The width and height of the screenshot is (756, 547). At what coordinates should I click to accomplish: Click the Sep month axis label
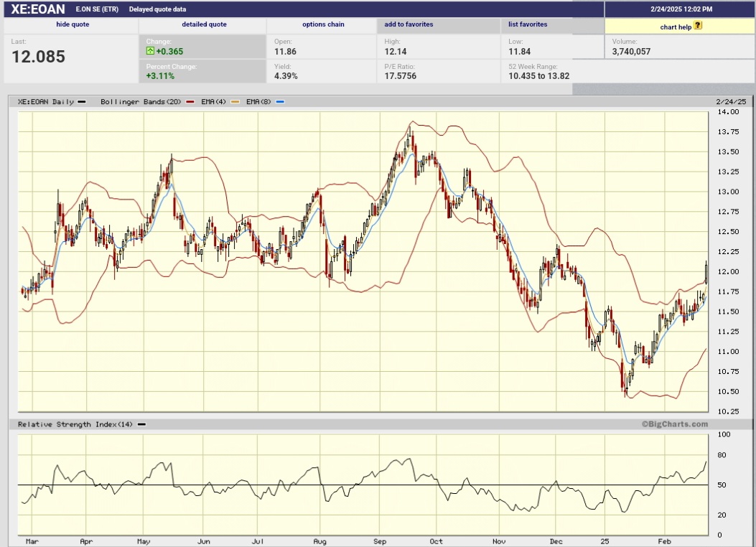tap(380, 542)
